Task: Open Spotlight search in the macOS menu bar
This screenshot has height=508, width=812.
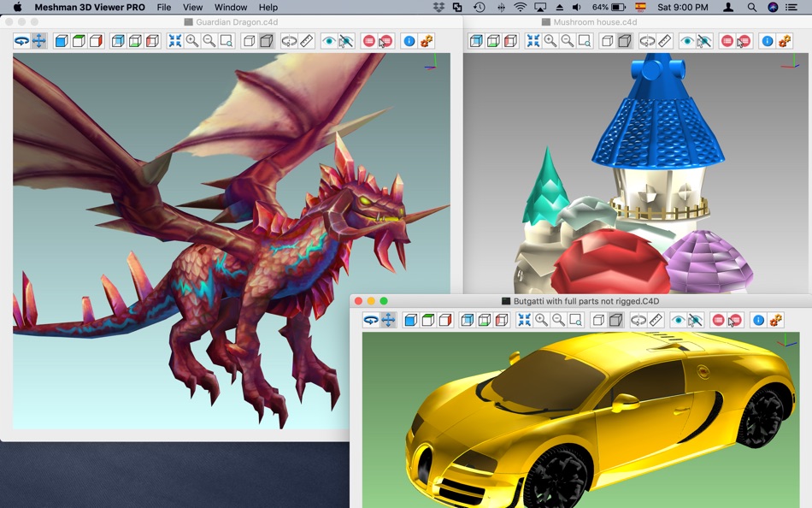Action: (x=752, y=7)
